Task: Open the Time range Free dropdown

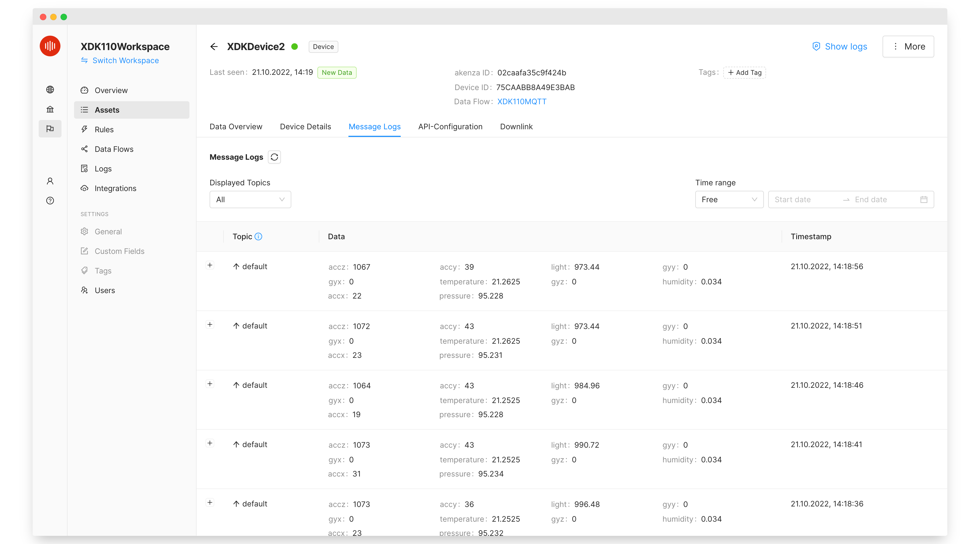Action: (x=729, y=199)
